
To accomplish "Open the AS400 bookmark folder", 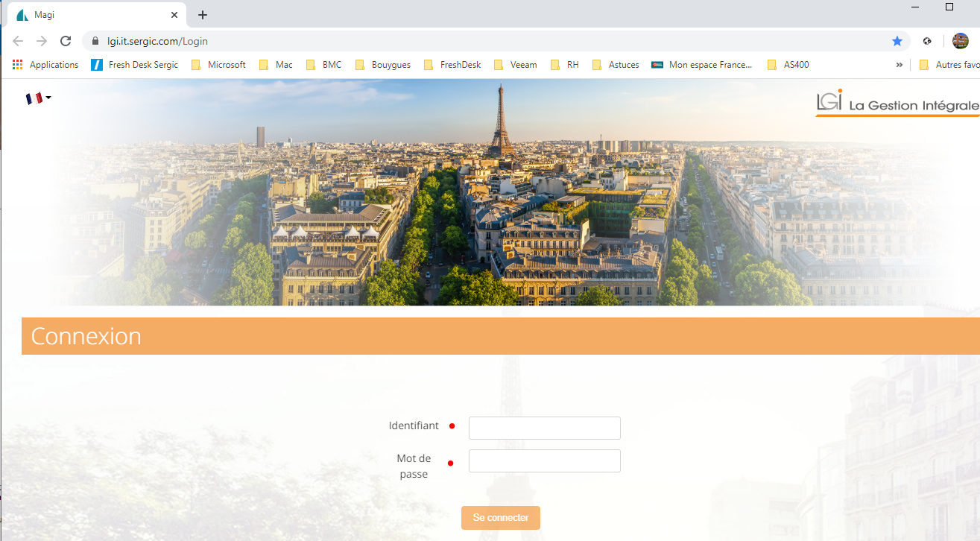I will pyautogui.click(x=788, y=65).
